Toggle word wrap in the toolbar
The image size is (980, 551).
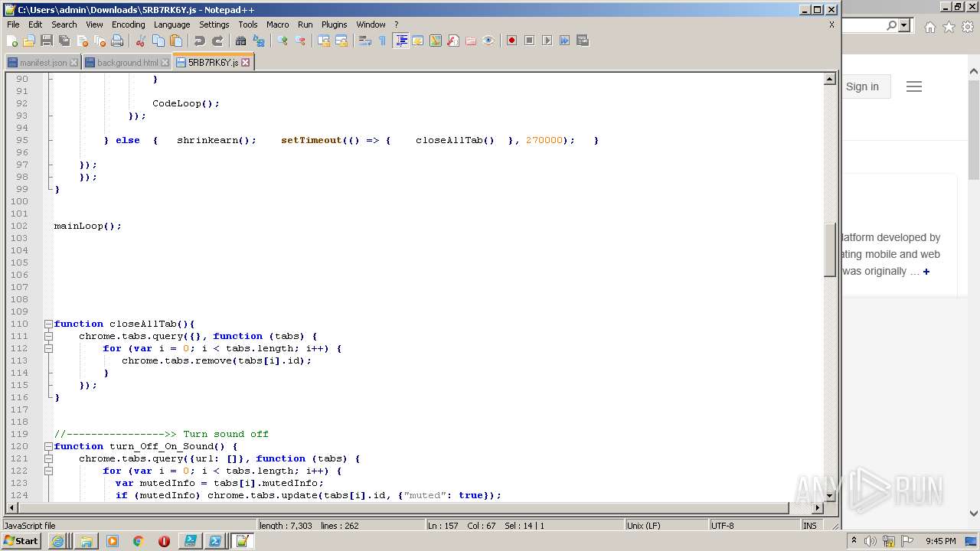pyautogui.click(x=365, y=41)
